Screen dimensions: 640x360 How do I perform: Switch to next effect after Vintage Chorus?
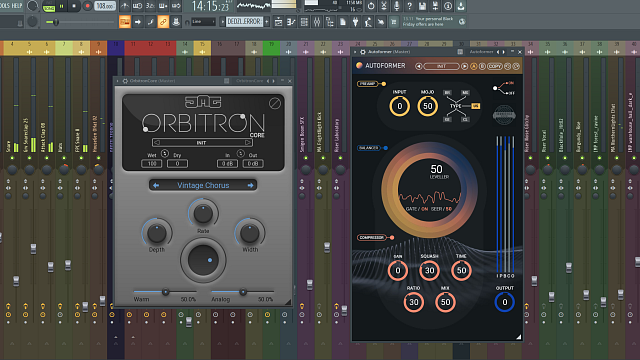click(250, 185)
